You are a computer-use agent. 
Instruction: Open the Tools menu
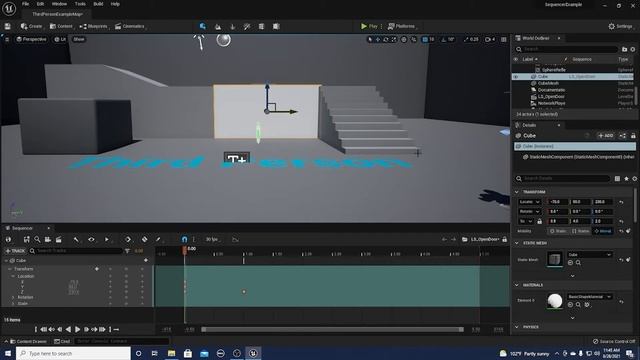coord(80,4)
